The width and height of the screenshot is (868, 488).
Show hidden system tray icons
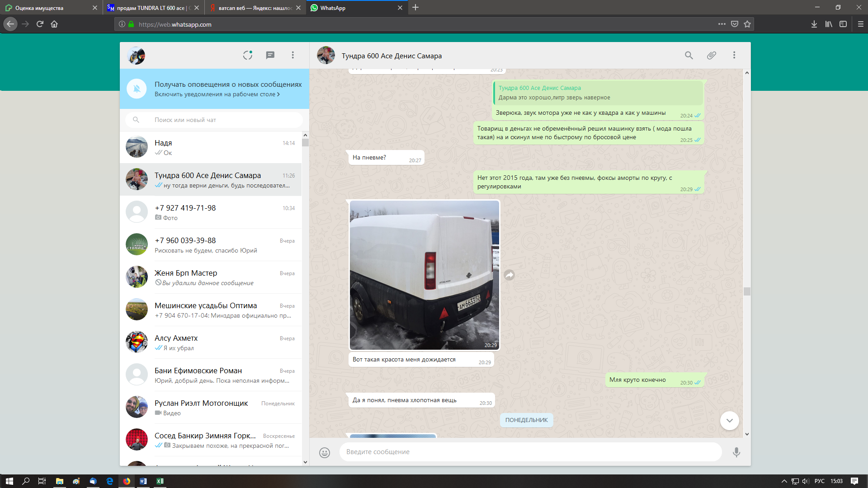coord(784,481)
